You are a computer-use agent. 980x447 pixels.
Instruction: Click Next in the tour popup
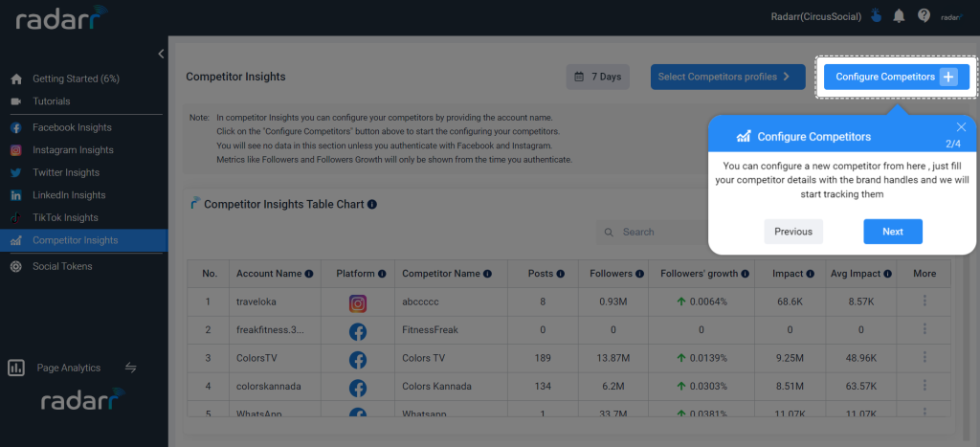pos(893,232)
